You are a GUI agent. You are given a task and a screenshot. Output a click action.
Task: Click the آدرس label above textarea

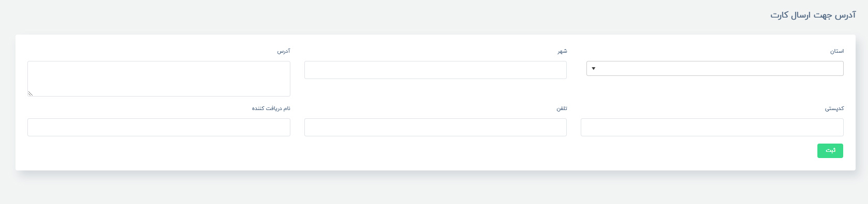pyautogui.click(x=284, y=52)
